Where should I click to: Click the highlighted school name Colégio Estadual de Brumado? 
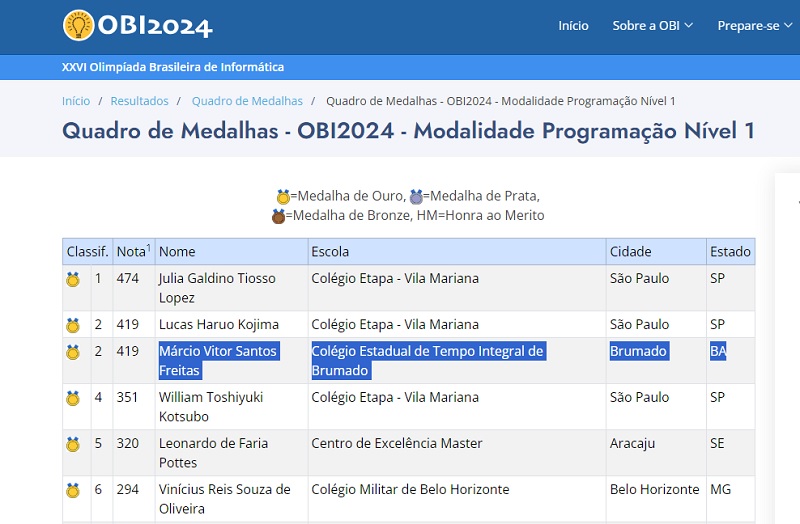427,360
